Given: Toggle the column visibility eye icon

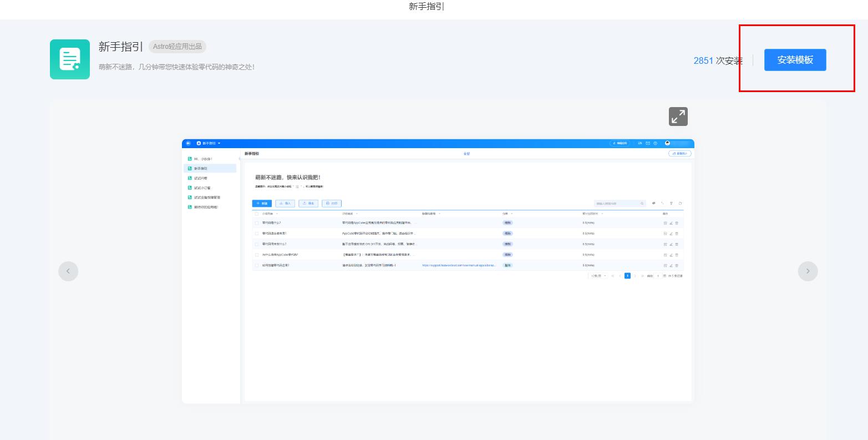Looking at the screenshot, I should tap(653, 203).
